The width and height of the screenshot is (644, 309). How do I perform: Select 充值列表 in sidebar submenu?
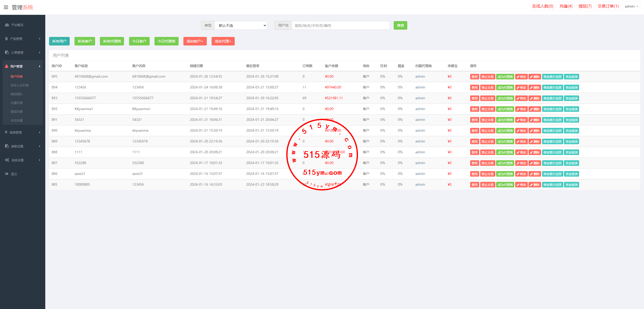[x=17, y=103]
